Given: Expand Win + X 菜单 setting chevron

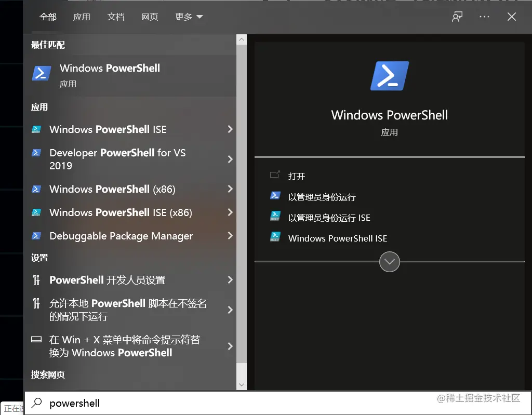Looking at the screenshot, I should pos(230,346).
